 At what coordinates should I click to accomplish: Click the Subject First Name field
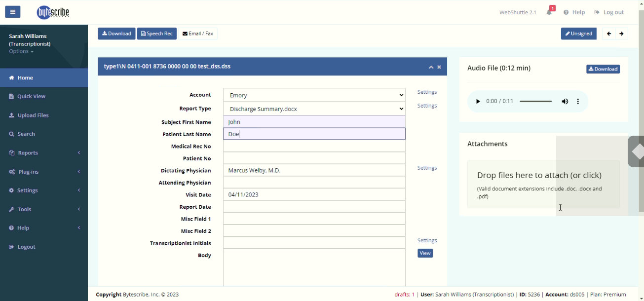pyautogui.click(x=314, y=122)
